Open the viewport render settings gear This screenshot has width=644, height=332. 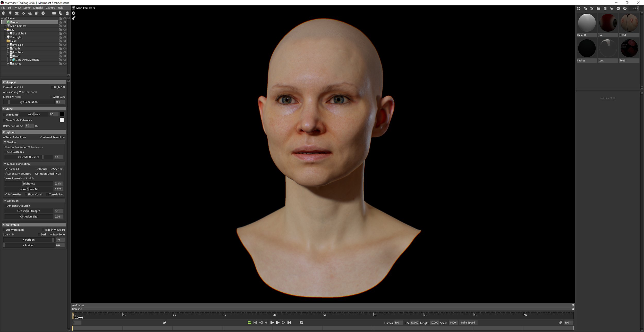(x=74, y=13)
